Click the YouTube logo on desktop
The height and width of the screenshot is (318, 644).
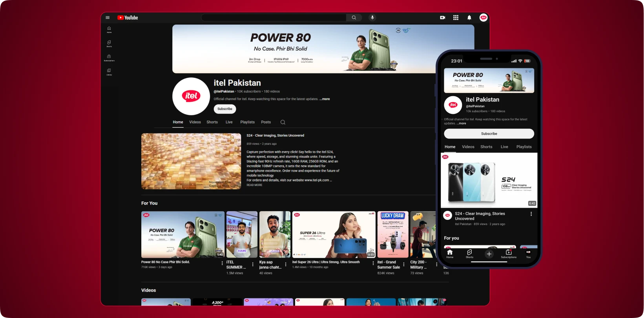pos(128,18)
